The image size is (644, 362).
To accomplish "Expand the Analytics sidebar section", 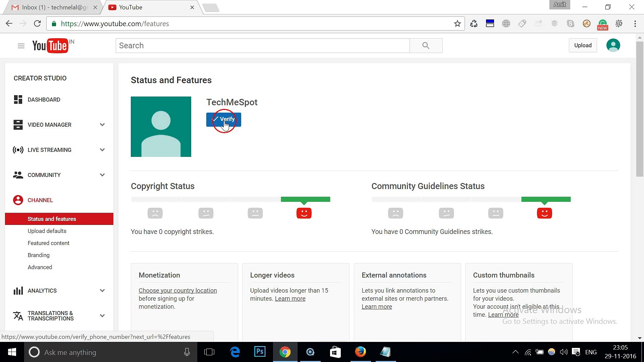I will 102,290.
